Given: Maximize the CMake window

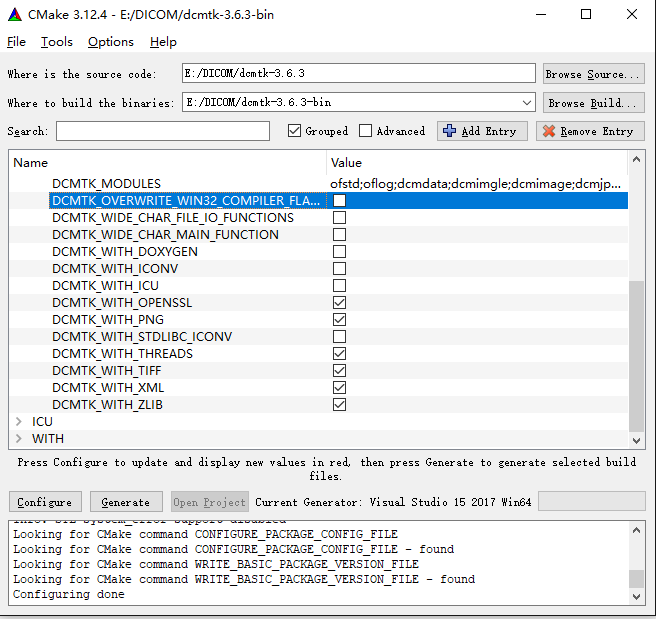Looking at the screenshot, I should (586, 14).
